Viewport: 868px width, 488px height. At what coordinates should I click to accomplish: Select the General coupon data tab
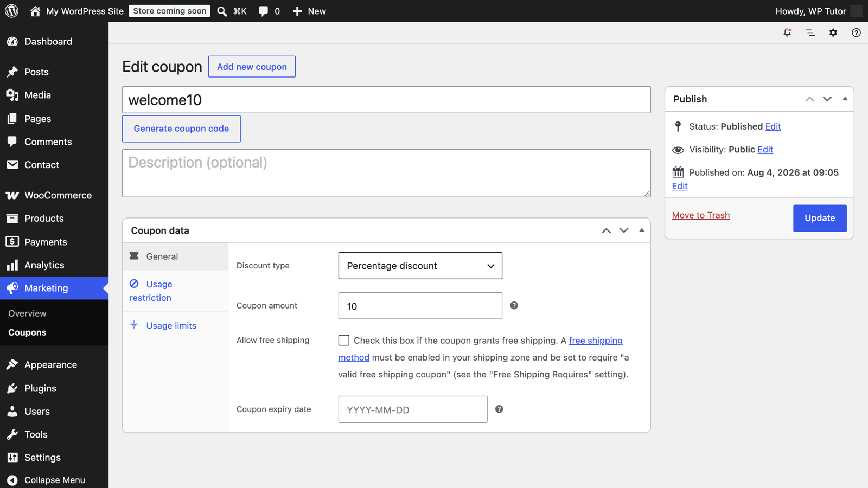tap(176, 256)
